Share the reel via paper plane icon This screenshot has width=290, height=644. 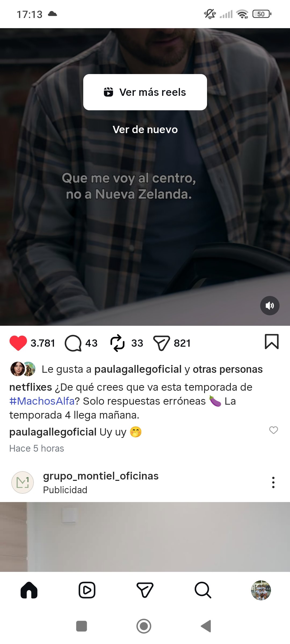[x=161, y=343]
